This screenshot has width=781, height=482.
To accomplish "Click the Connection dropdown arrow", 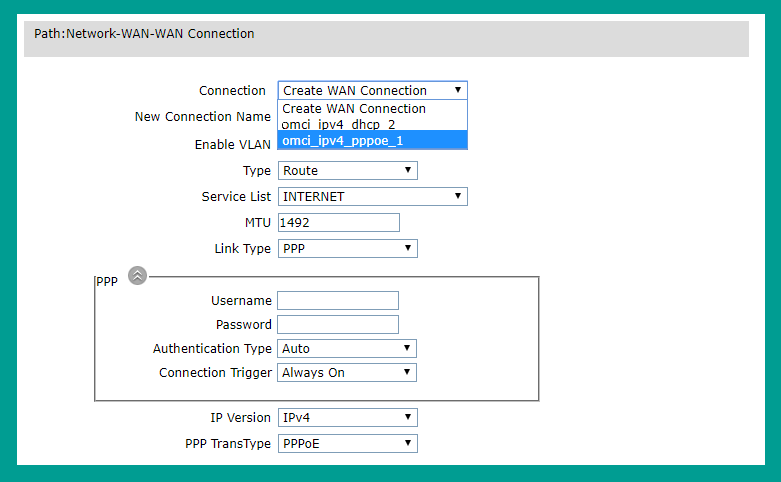I will [458, 90].
